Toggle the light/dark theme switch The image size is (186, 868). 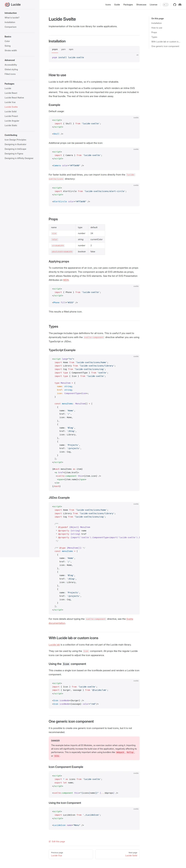(165, 5)
